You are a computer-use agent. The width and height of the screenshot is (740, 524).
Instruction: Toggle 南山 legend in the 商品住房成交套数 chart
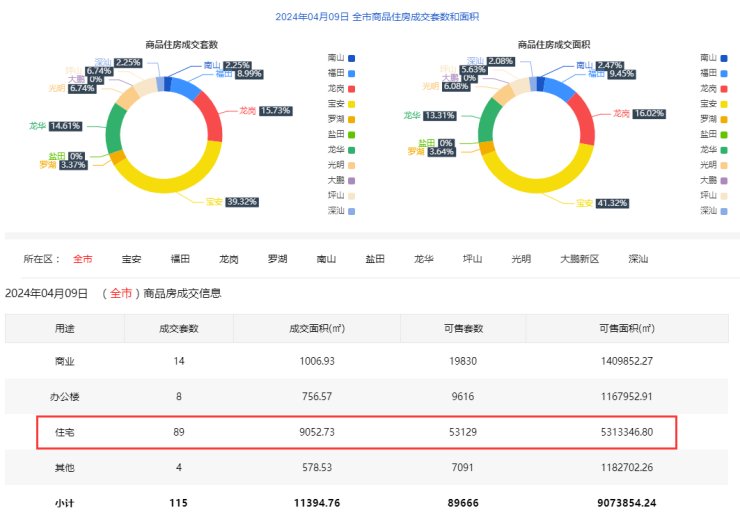click(x=340, y=58)
